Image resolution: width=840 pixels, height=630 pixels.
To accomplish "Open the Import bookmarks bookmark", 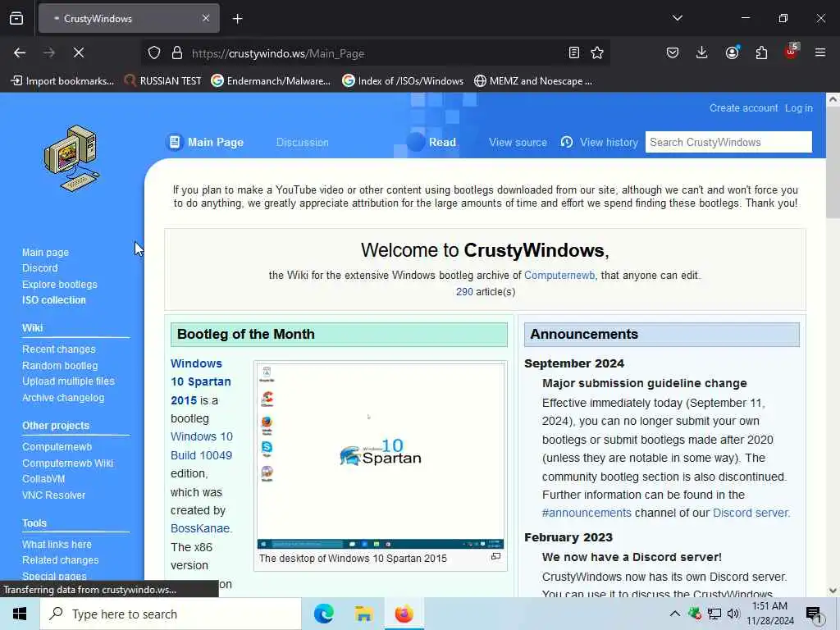I will coord(62,81).
